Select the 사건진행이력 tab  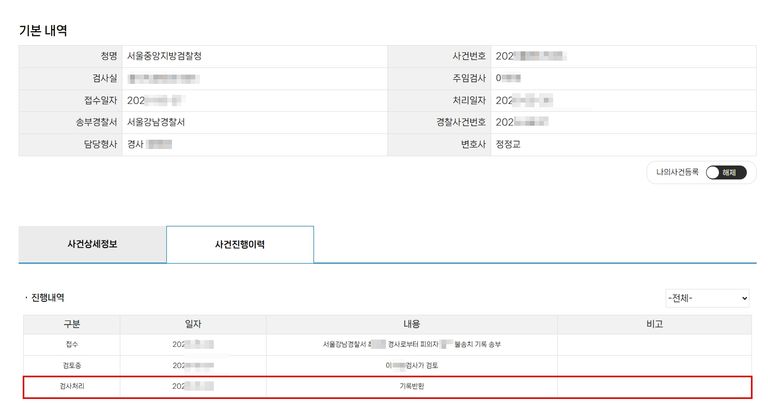coord(239,244)
